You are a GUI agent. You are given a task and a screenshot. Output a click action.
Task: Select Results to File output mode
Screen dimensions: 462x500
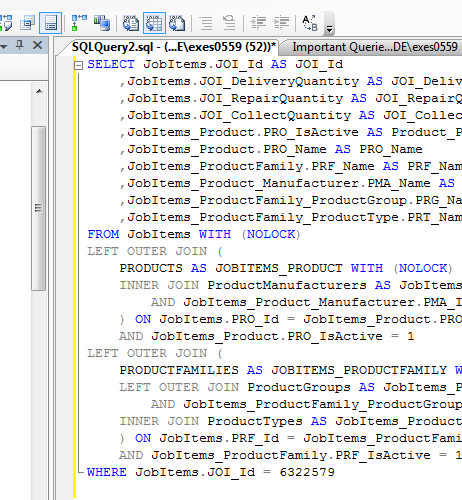tap(177, 23)
